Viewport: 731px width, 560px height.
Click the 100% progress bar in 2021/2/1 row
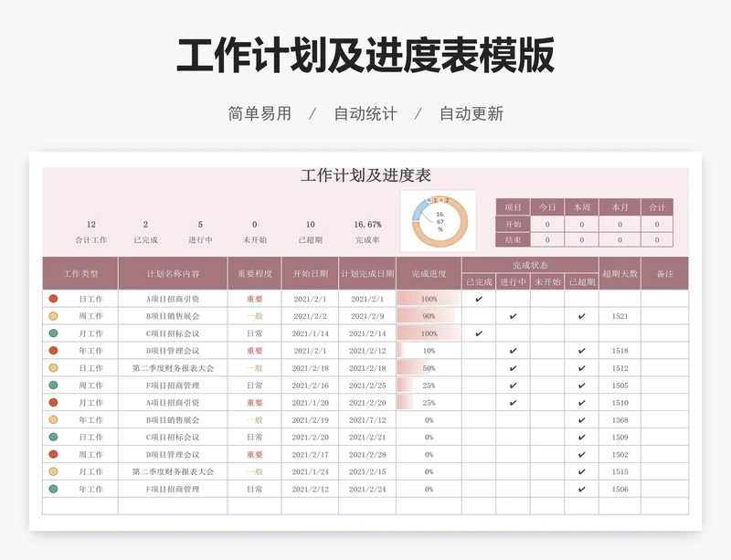(429, 299)
